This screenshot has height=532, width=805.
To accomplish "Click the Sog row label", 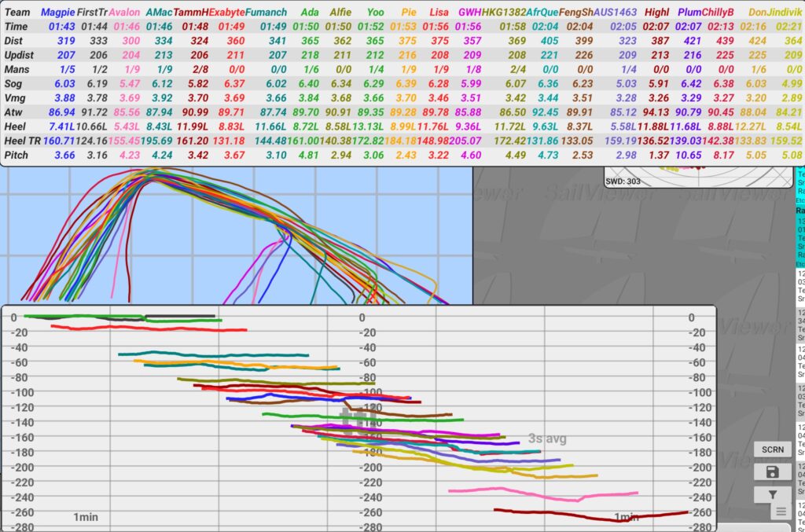I will (x=13, y=83).
